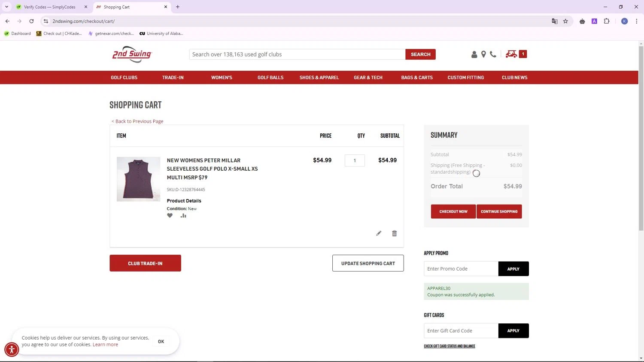Open Chrome three-dot menu
644x362 pixels.
pyautogui.click(x=636, y=21)
